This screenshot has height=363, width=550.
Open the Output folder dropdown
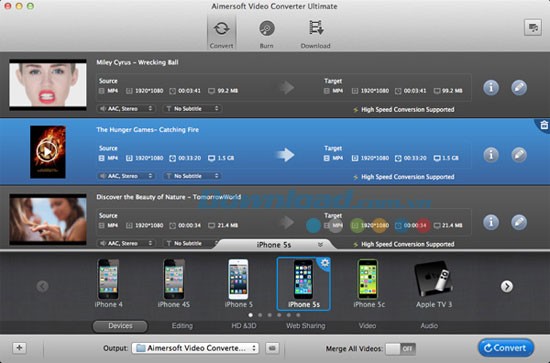coord(195,348)
